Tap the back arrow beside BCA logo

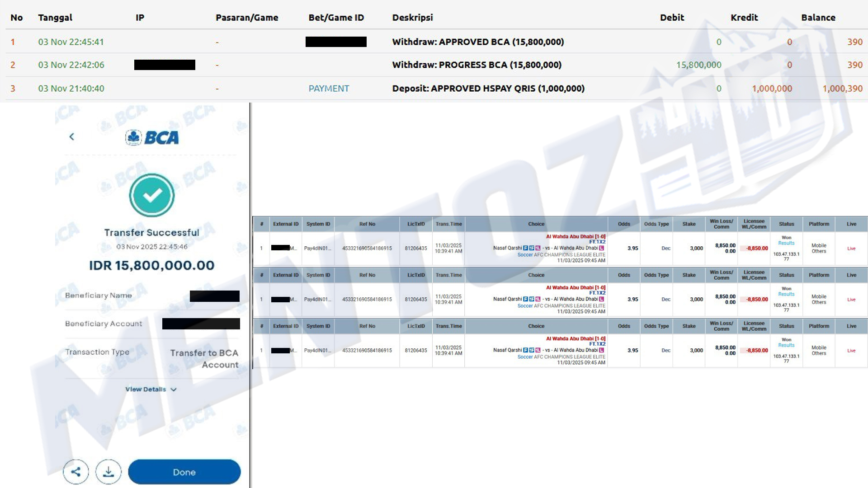pyautogui.click(x=71, y=136)
